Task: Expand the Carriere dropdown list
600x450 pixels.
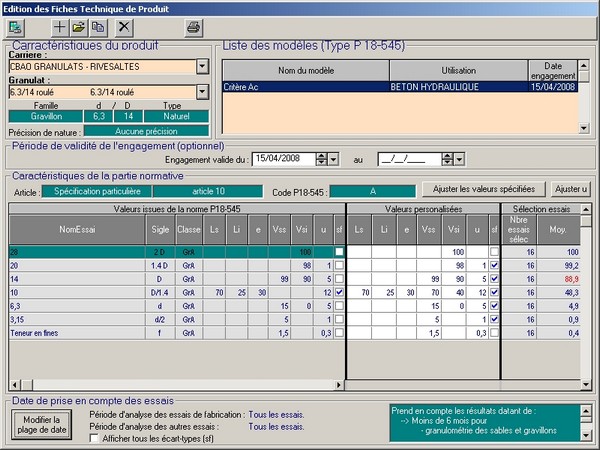Action: coord(201,67)
